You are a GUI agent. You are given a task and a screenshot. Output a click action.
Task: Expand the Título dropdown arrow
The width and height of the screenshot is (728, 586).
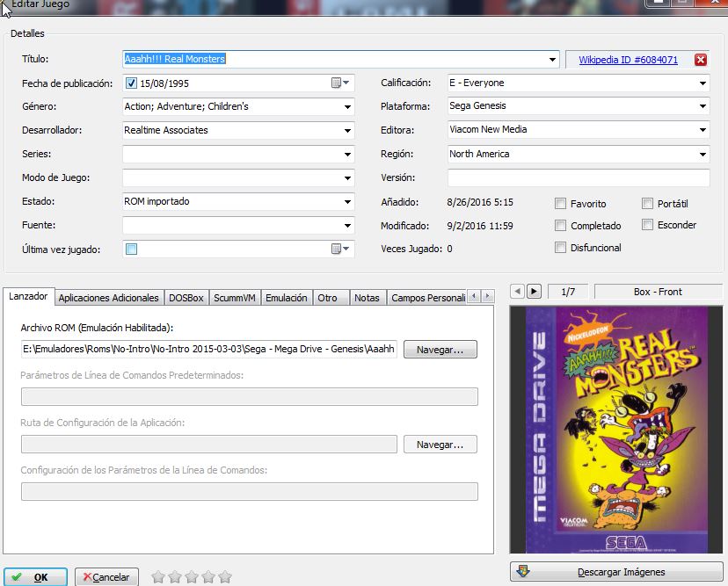(552, 60)
